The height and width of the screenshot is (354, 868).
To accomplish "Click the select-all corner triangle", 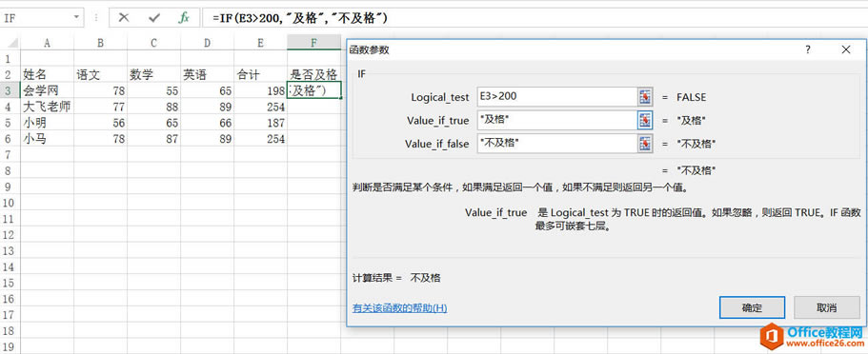I will click(12, 43).
